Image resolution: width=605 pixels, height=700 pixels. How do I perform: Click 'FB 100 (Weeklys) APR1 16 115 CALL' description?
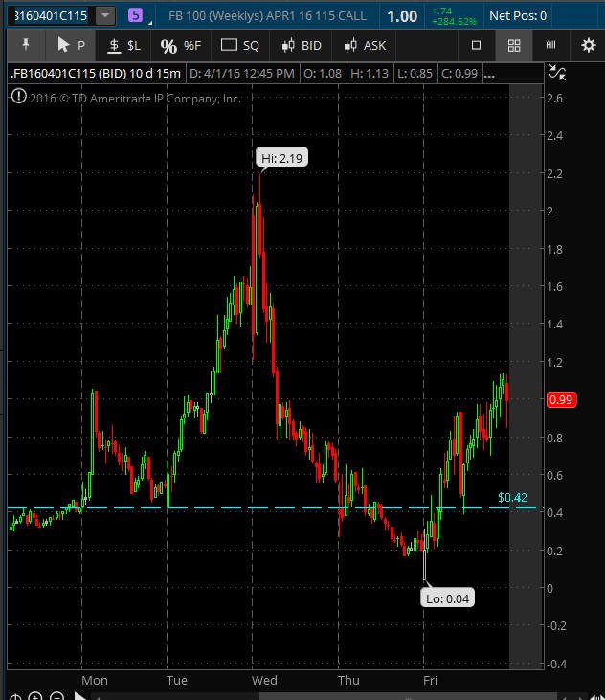pos(267,16)
